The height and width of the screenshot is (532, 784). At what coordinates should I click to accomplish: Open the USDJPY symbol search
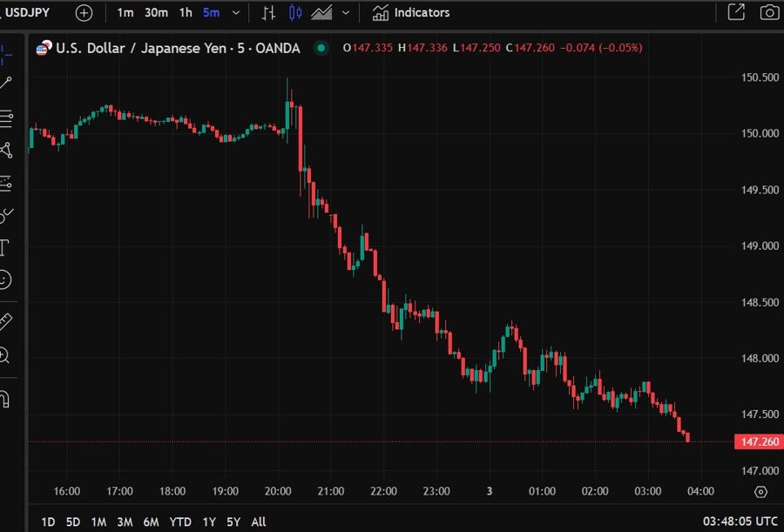tap(28, 13)
